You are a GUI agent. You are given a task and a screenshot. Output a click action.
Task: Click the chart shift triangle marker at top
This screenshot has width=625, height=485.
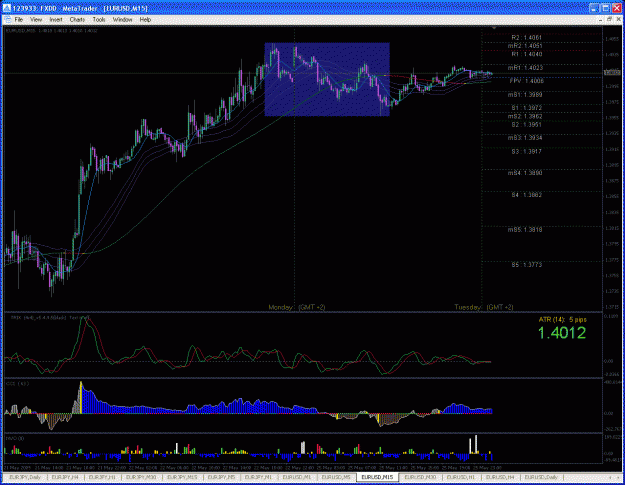pos(494,28)
